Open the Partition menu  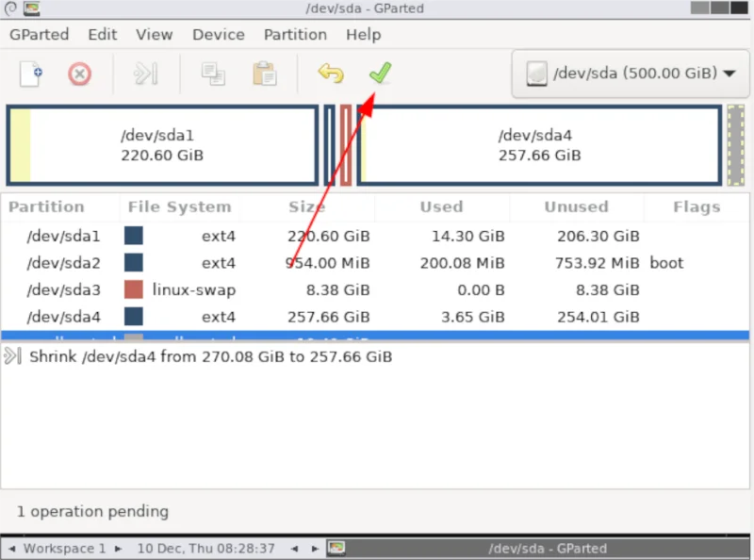295,35
